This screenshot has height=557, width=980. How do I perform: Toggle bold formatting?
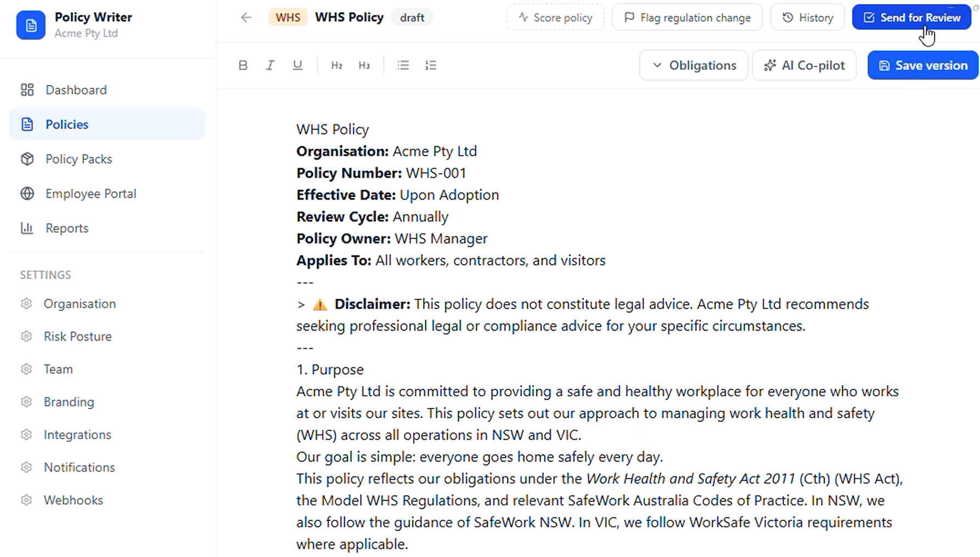243,65
